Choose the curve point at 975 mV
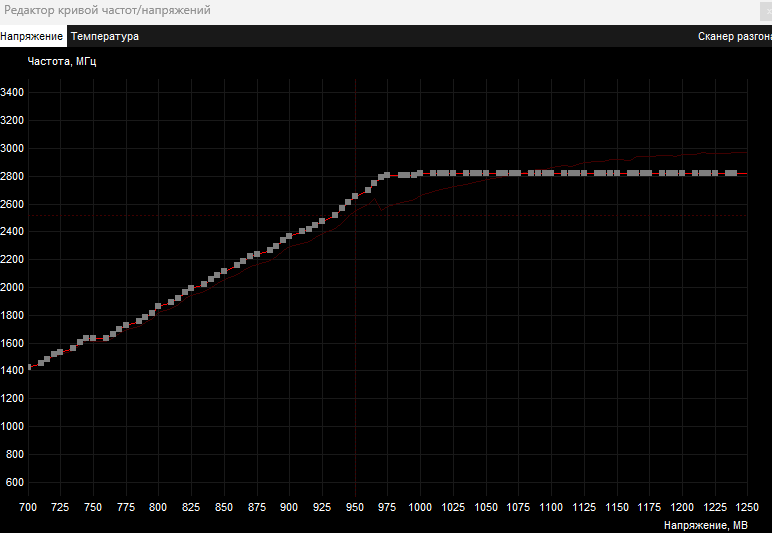The width and height of the screenshot is (772, 533). [x=387, y=175]
